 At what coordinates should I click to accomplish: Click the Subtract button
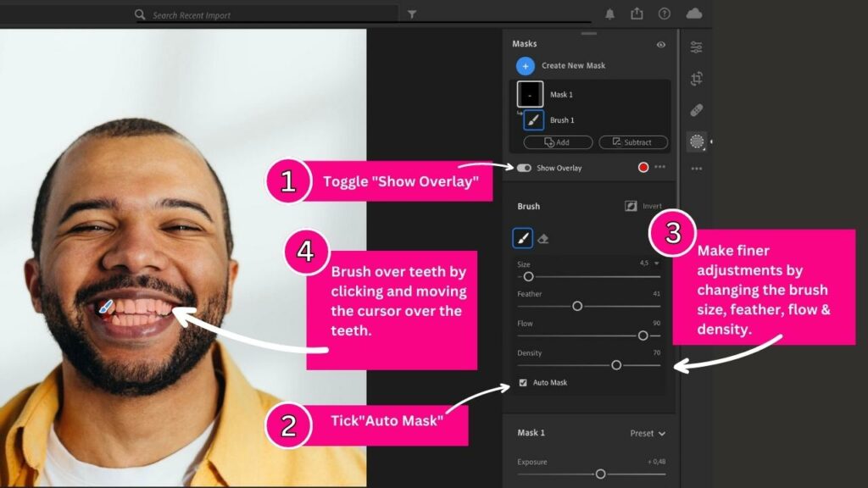pyautogui.click(x=632, y=142)
